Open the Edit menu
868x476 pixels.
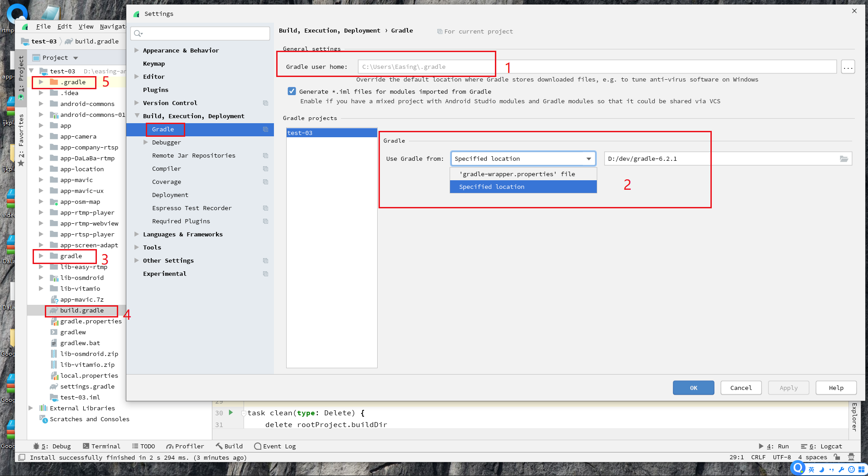(x=65, y=27)
